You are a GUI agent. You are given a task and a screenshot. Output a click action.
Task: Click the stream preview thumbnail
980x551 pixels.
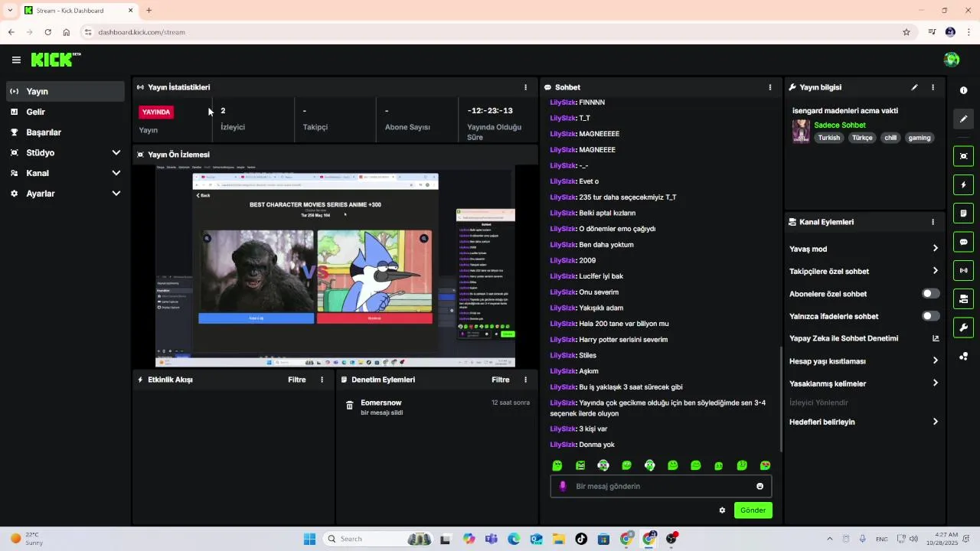pos(335,266)
